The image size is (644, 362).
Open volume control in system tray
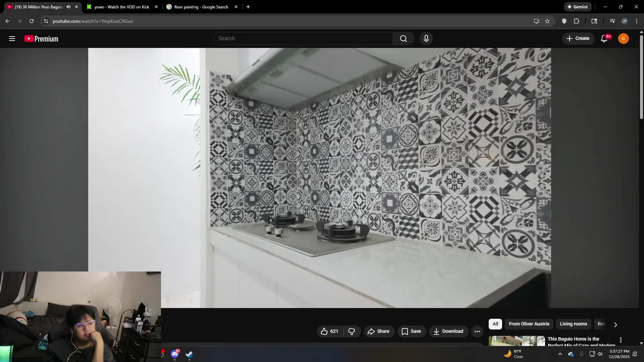tap(600, 354)
